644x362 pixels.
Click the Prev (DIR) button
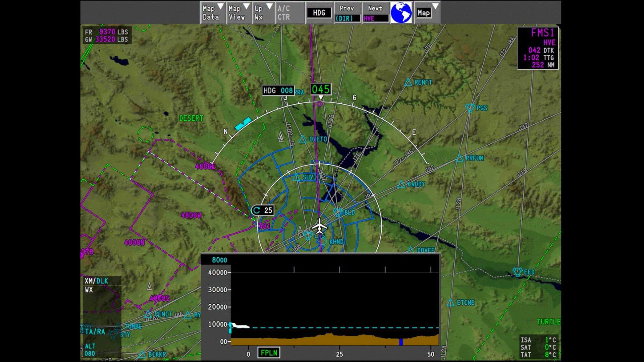347,12
